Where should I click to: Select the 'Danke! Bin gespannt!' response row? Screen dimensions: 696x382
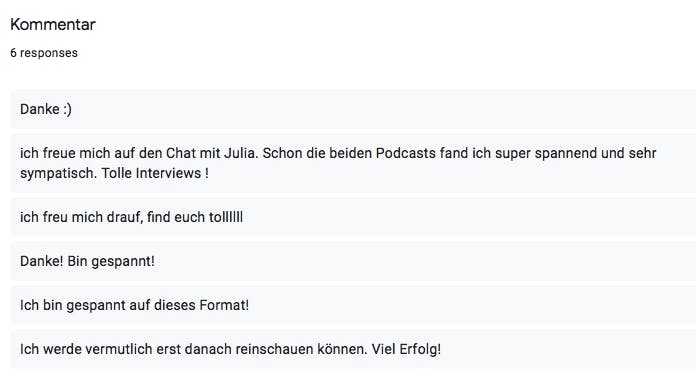click(353, 261)
